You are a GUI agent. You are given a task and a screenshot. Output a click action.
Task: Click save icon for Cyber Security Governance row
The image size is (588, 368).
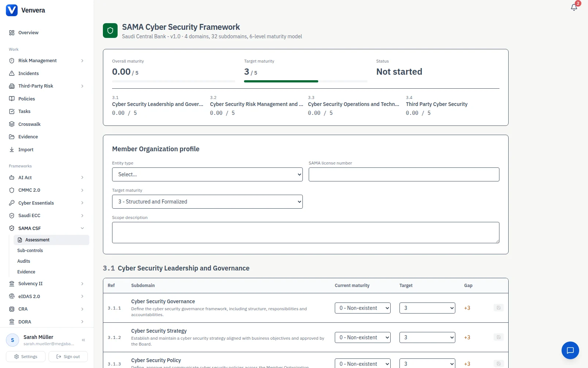tap(499, 308)
